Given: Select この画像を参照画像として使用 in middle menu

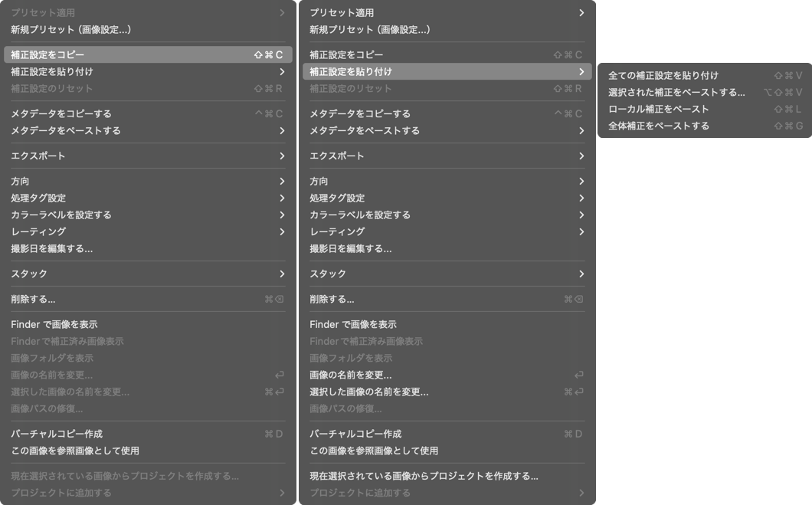Looking at the screenshot, I should point(447,451).
